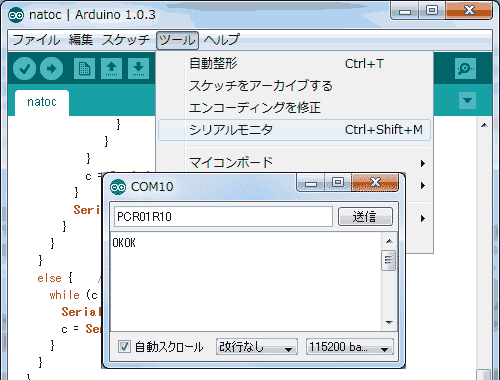Select シリアルモニタ menu entry
This screenshot has width=500, height=380.
pos(295,130)
